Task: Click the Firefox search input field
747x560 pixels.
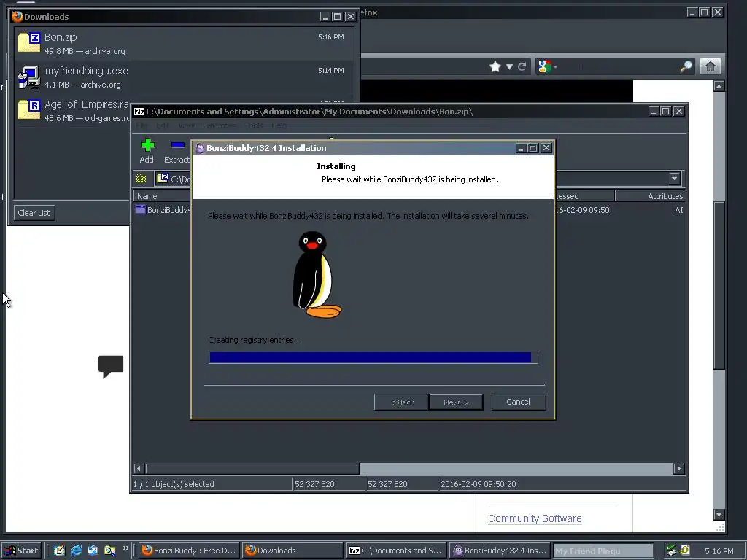Action: click(617, 66)
